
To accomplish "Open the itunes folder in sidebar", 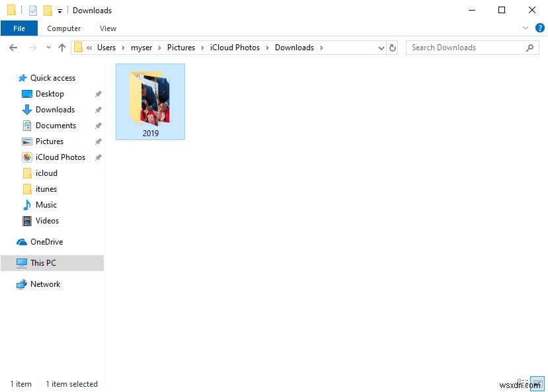I will click(46, 189).
